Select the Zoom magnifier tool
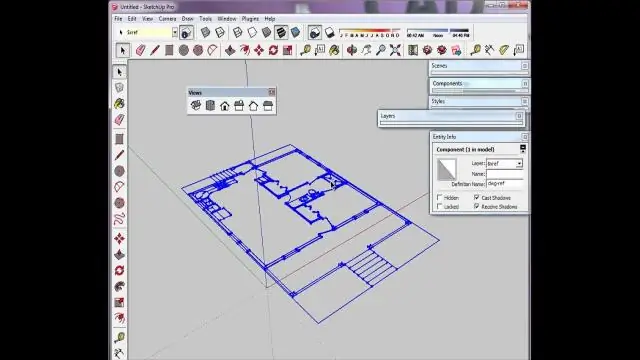Viewport: 640px width, 360px height. [380, 50]
